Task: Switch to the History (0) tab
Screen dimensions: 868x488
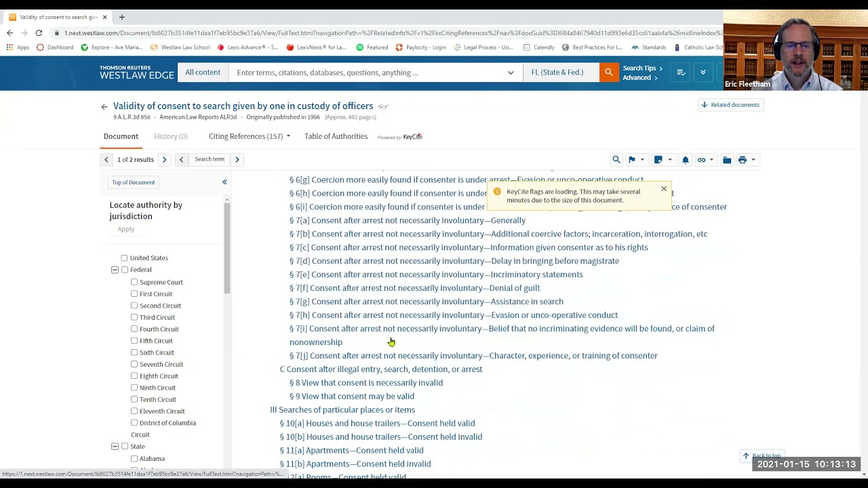Action: (170, 136)
